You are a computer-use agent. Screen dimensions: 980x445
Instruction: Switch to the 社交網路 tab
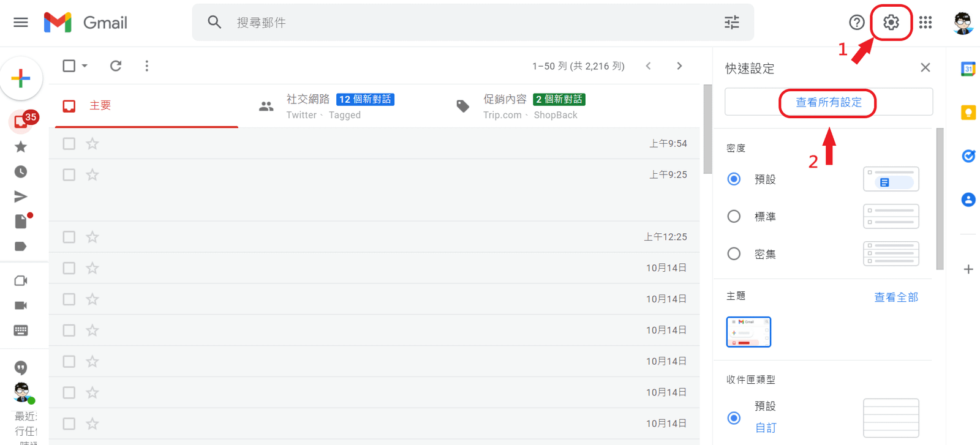point(343,106)
